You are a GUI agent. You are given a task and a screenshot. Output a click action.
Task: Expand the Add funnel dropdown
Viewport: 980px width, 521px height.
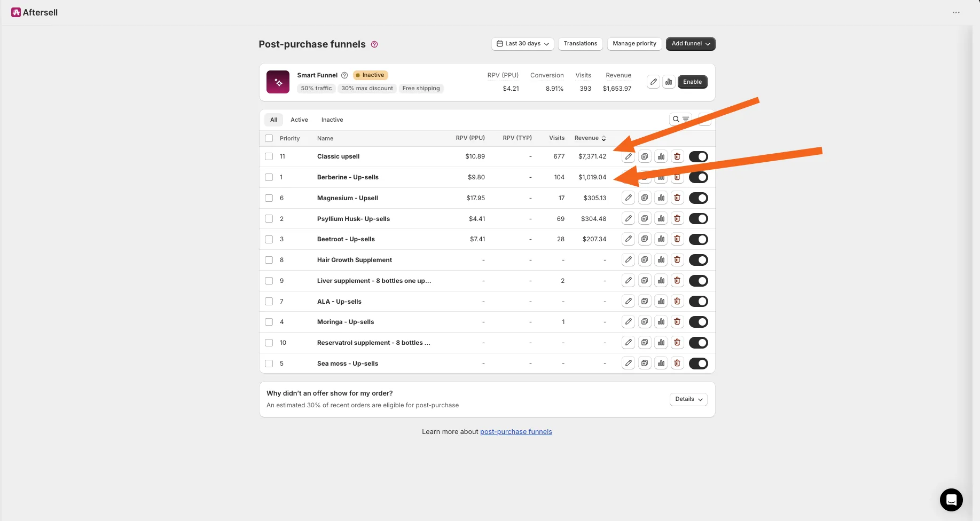pyautogui.click(x=691, y=44)
